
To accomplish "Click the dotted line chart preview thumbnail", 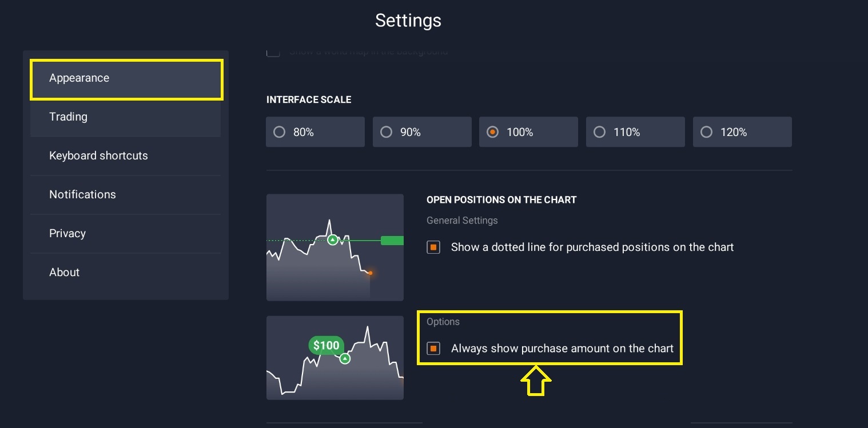I will [335, 247].
